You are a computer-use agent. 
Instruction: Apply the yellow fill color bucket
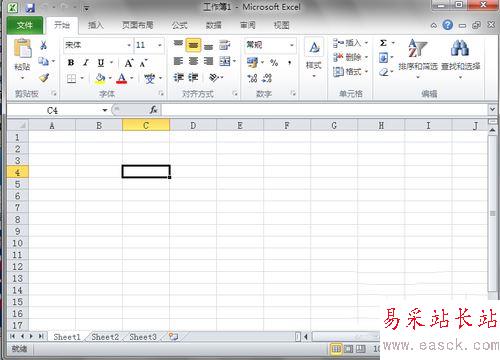click(100, 79)
